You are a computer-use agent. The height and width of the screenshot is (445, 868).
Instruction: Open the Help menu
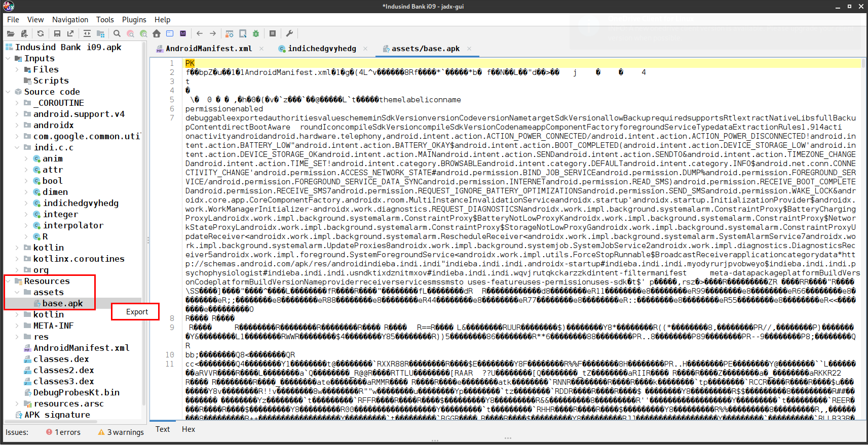tap(163, 20)
